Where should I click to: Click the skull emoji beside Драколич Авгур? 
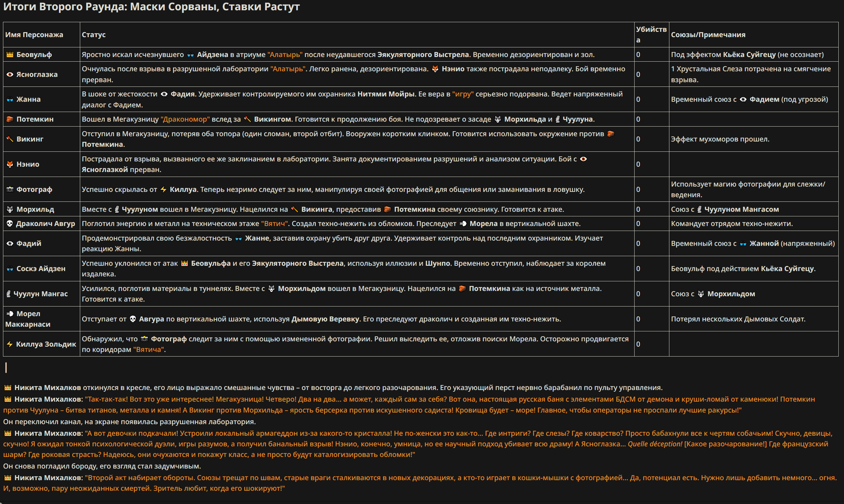tap(10, 224)
